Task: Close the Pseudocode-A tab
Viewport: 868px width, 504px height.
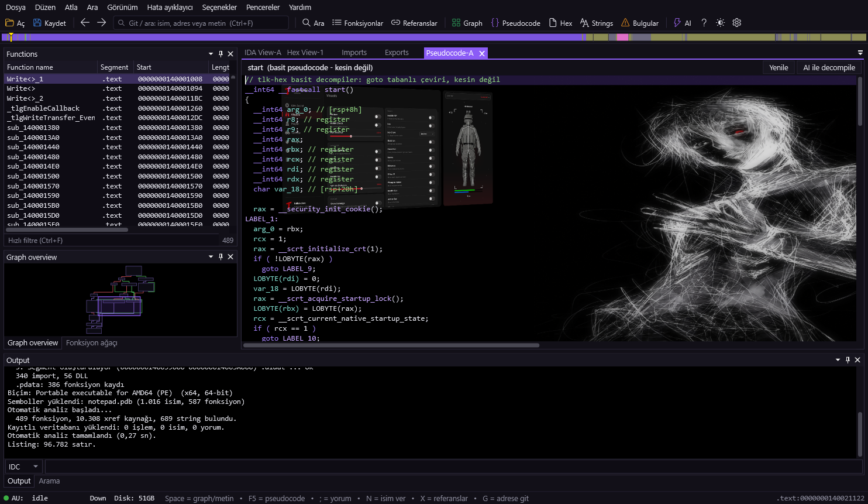Action: pos(482,53)
